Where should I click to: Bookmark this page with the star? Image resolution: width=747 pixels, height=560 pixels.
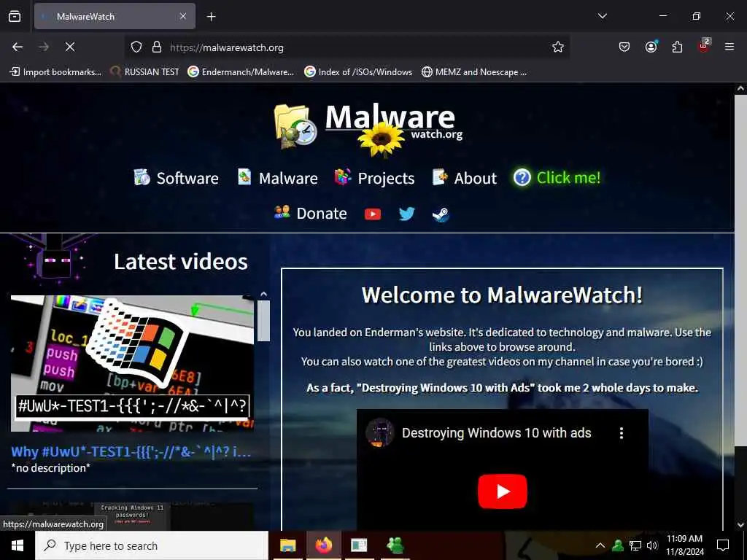point(558,47)
